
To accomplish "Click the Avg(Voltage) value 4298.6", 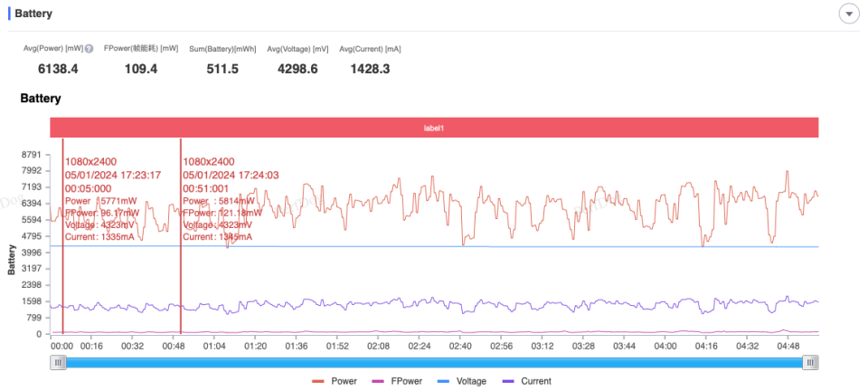I will [297, 69].
